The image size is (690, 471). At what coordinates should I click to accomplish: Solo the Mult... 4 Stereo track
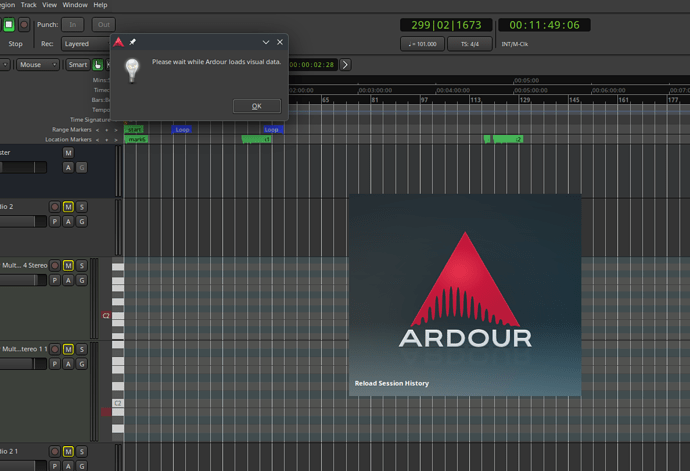click(82, 265)
